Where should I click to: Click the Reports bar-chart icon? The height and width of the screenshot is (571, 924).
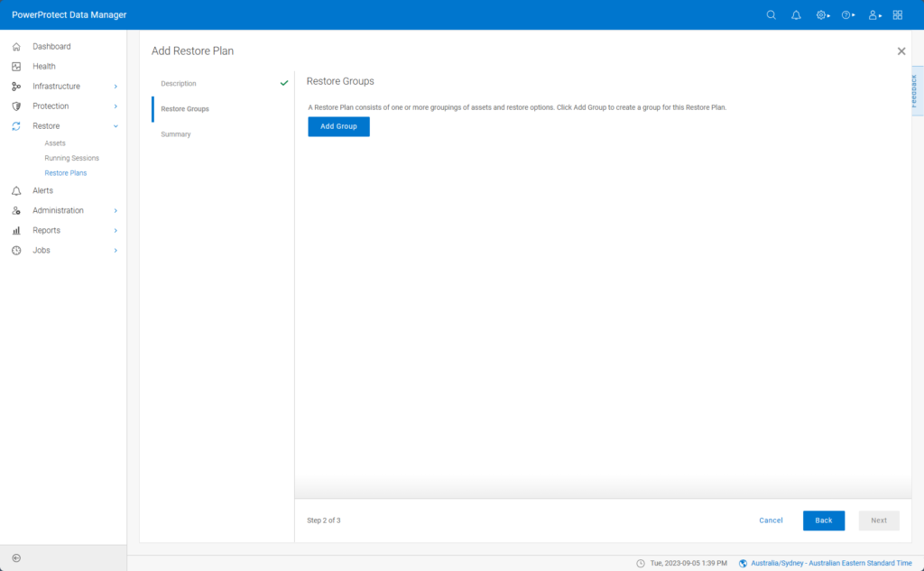(14, 230)
